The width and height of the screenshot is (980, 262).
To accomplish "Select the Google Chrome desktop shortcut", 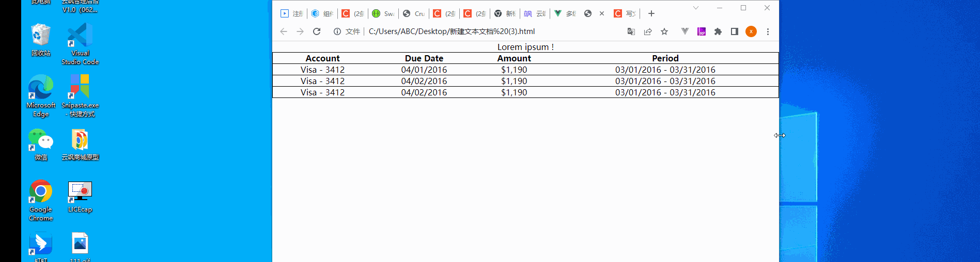I will pos(41,201).
